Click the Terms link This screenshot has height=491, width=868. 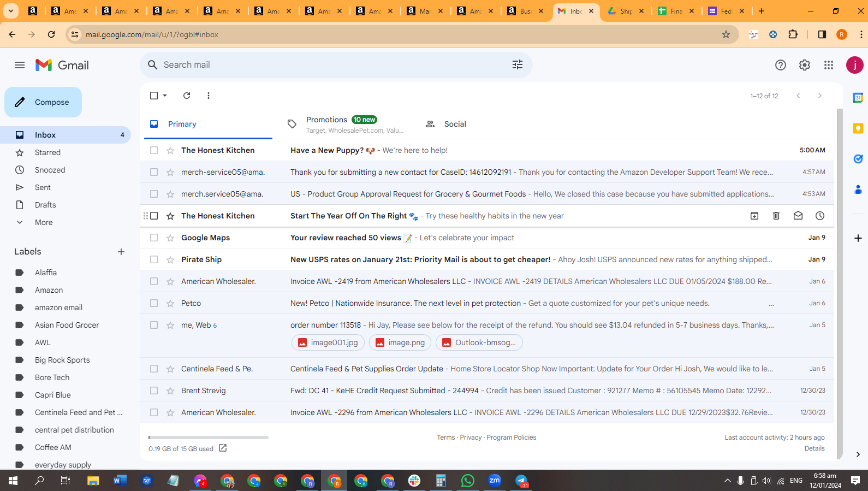click(445, 437)
